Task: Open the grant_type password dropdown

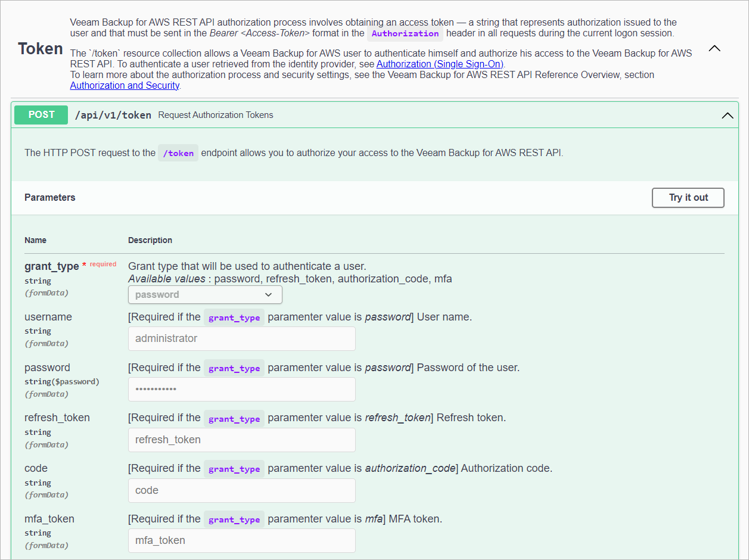Action: coord(205,295)
